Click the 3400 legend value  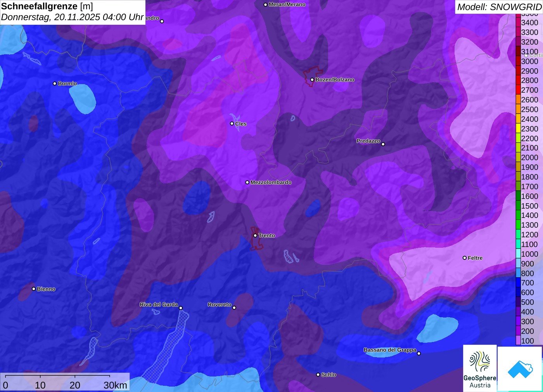point(530,22)
